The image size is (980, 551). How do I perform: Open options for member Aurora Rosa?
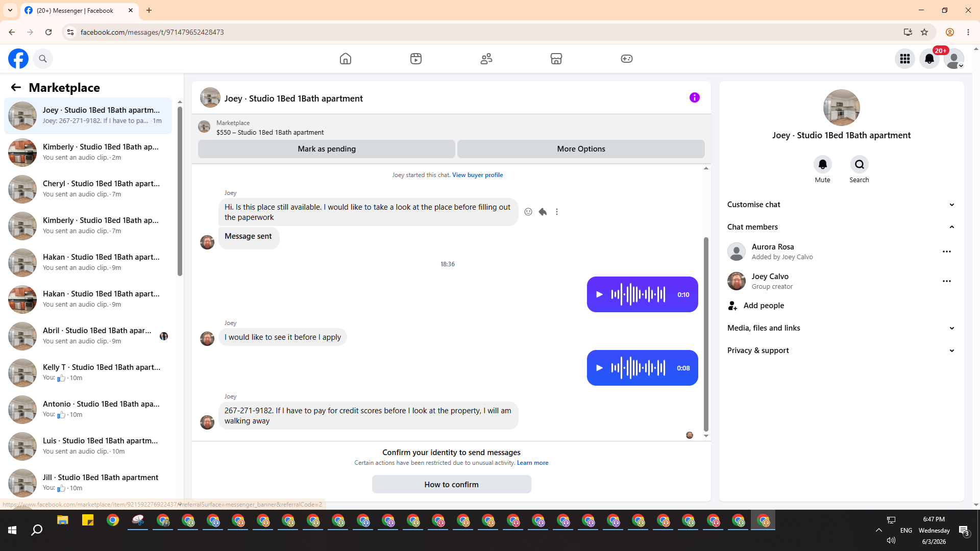[947, 252]
